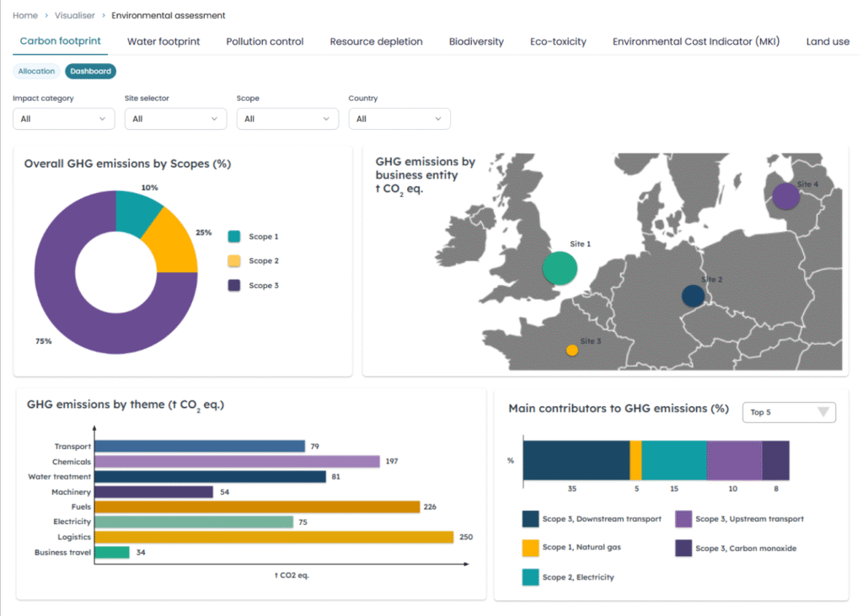Select the Site 3 marker in France
Screen dimensions: 863x616
[x=572, y=349]
